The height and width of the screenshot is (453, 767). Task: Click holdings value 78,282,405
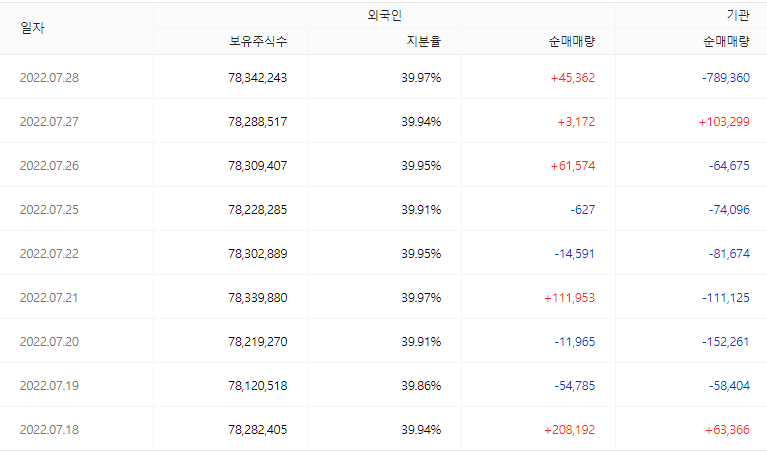coord(258,430)
